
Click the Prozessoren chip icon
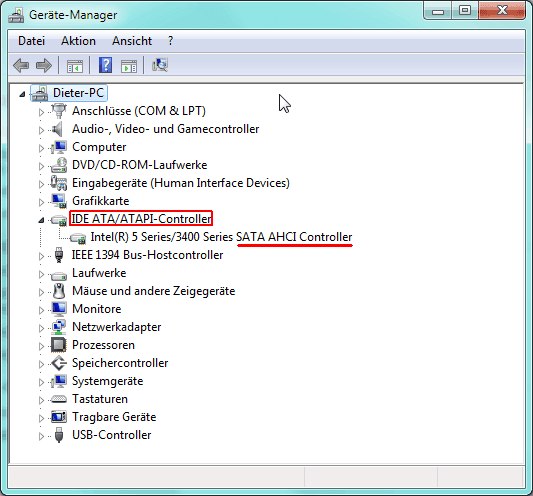tap(58, 345)
